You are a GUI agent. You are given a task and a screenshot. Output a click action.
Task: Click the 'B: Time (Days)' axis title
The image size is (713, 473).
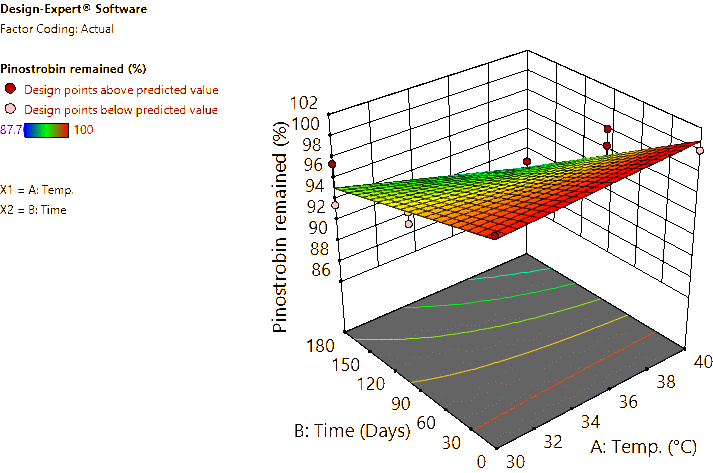pyautogui.click(x=352, y=432)
